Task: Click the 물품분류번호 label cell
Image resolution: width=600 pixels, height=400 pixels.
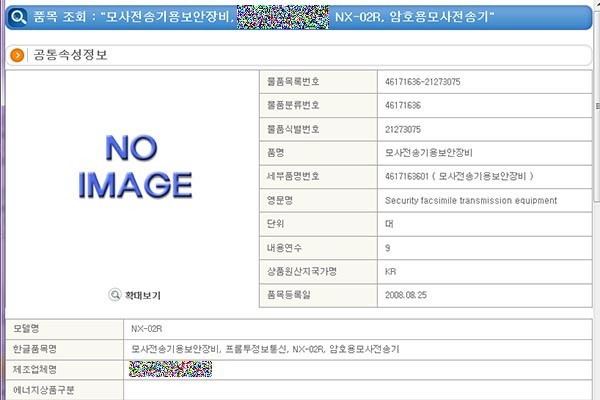Action: coord(318,105)
